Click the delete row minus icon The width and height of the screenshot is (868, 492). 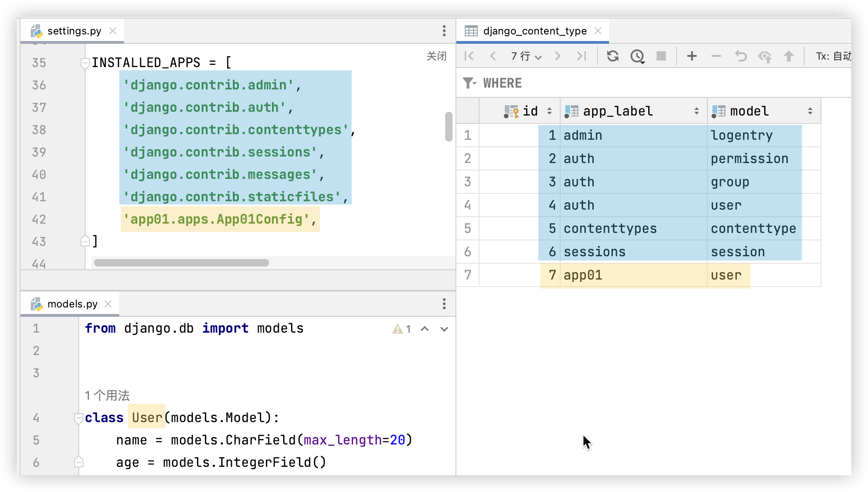point(716,56)
